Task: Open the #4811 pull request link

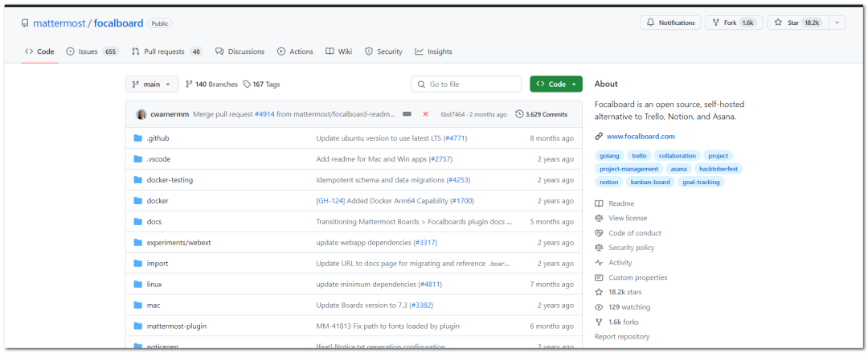Action: tap(430, 285)
